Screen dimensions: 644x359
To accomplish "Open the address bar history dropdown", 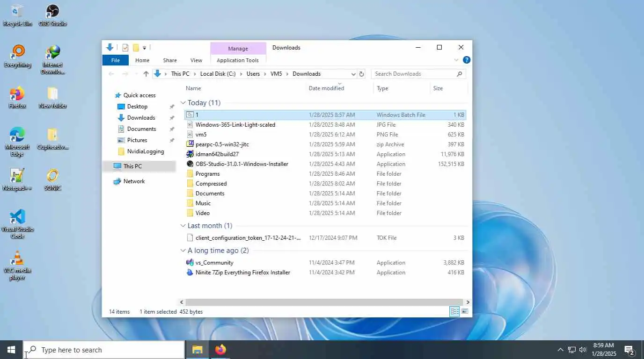I will (353, 74).
